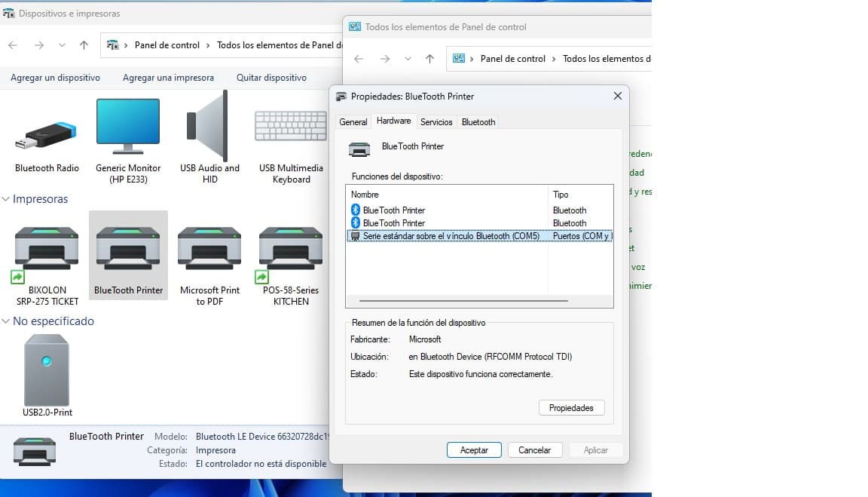Open recent locations dropdown in Dispositivos e impresoras
Screen dimensions: 868x497
(x=62, y=45)
